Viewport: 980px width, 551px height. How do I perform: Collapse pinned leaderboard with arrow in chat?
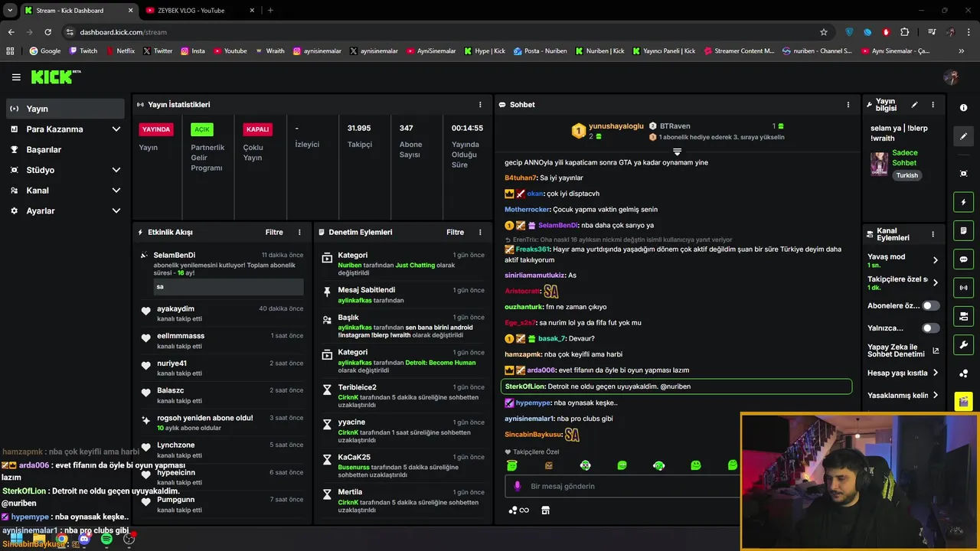pos(677,152)
